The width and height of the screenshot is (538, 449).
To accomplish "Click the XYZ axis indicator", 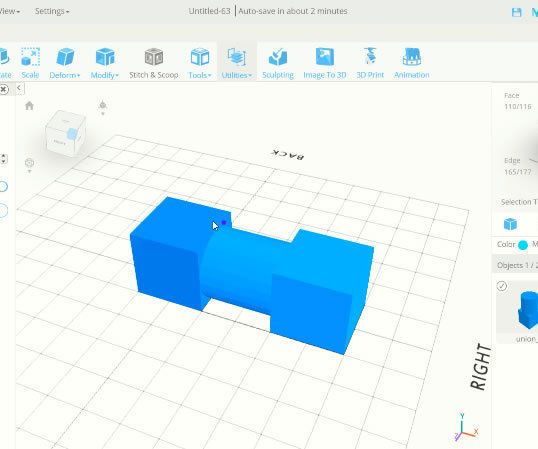I will pos(466,427).
